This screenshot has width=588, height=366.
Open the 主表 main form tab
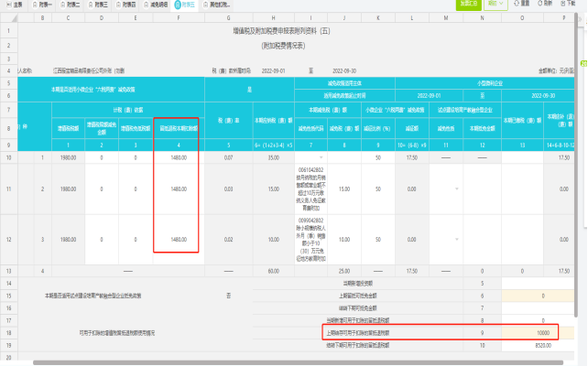15,5
